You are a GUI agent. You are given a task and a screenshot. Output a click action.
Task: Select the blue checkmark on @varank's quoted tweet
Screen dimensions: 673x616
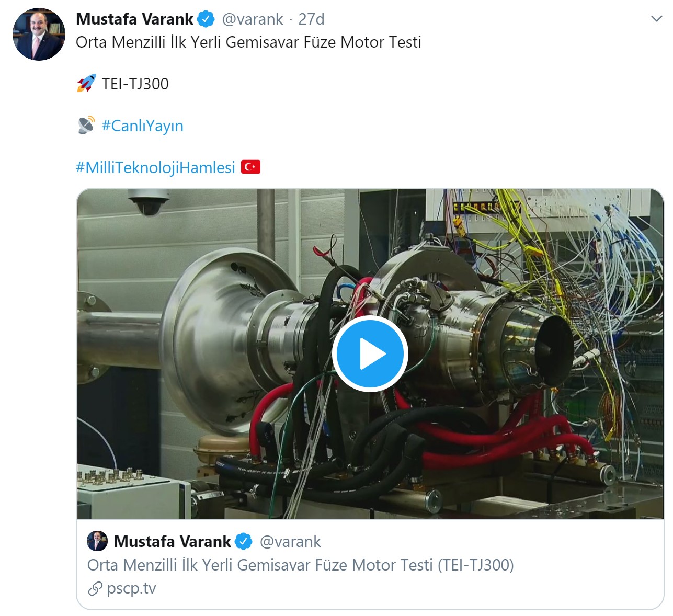[x=243, y=541]
